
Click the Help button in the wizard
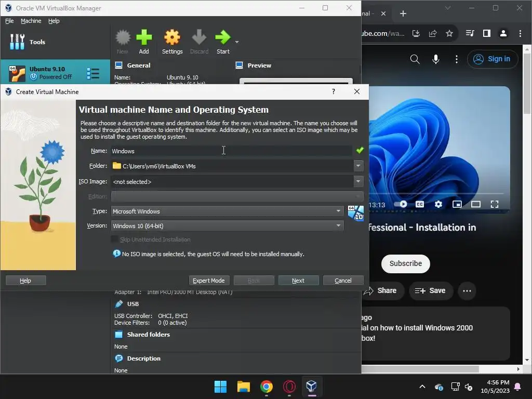coord(26,280)
